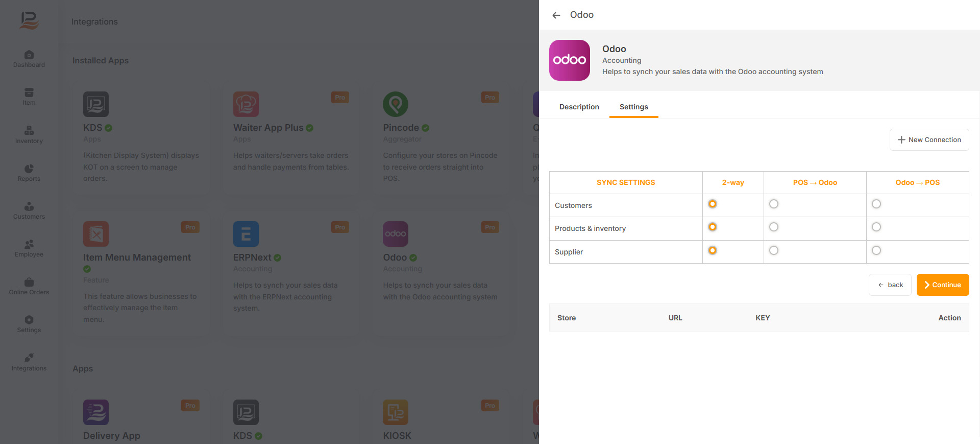Select Odoo to POS sync for Supplier
This screenshot has width=980, height=444.
[876, 250]
